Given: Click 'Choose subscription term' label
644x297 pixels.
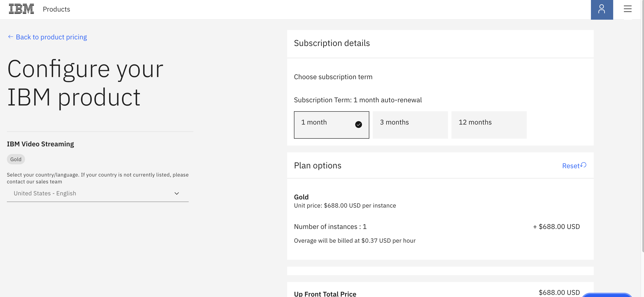Looking at the screenshot, I should click(333, 77).
